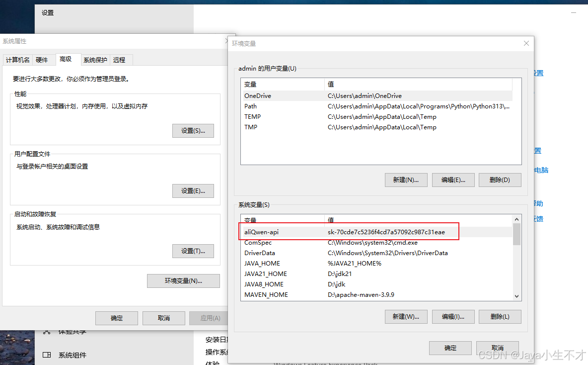
Task: Click the D:\jdk21 value cell
Action: [340, 274]
